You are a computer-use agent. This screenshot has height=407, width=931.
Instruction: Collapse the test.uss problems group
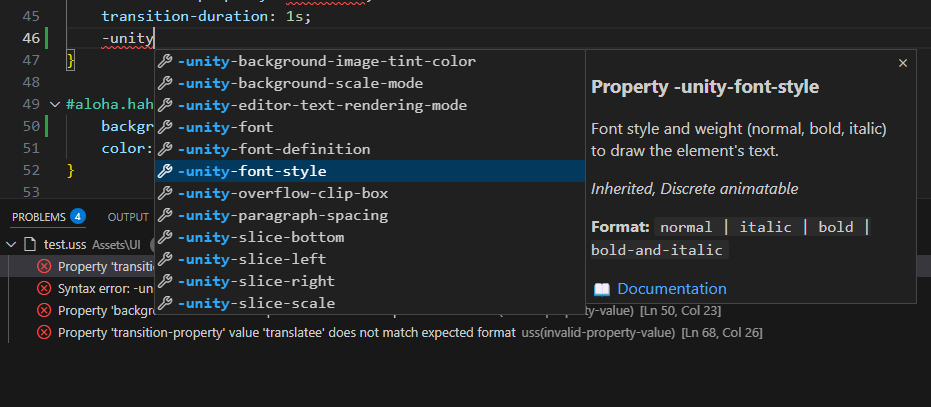pos(11,244)
